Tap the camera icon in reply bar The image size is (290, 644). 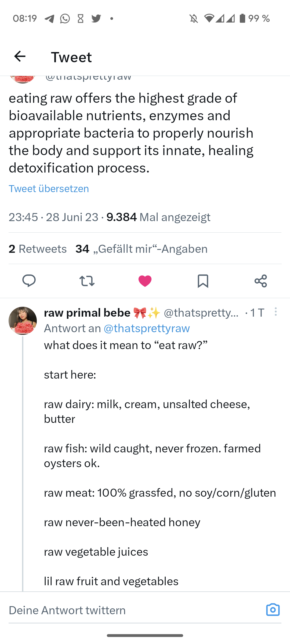[x=273, y=610]
